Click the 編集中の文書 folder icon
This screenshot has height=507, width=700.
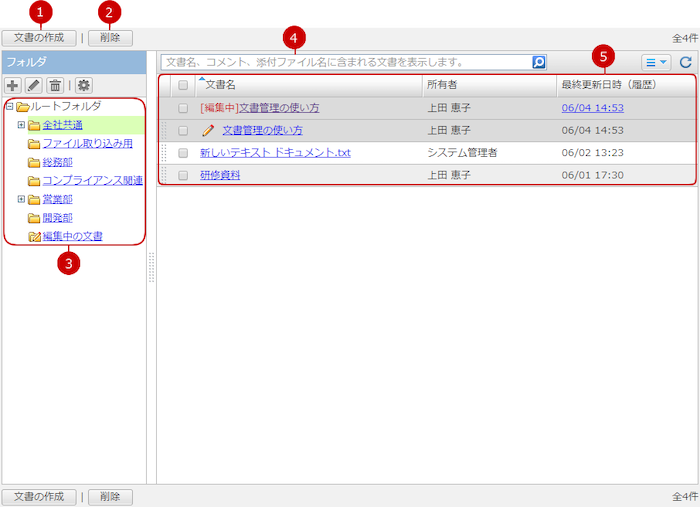pos(34,237)
